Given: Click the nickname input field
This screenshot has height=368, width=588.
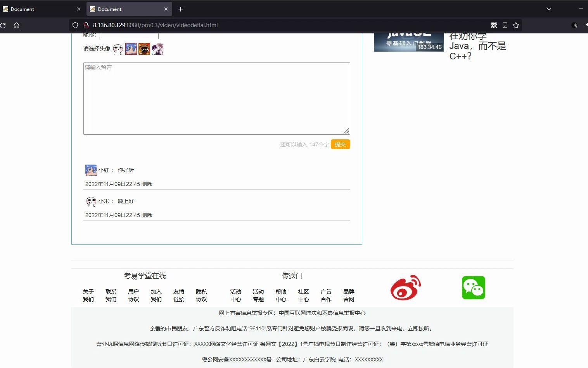Looking at the screenshot, I should [x=129, y=36].
